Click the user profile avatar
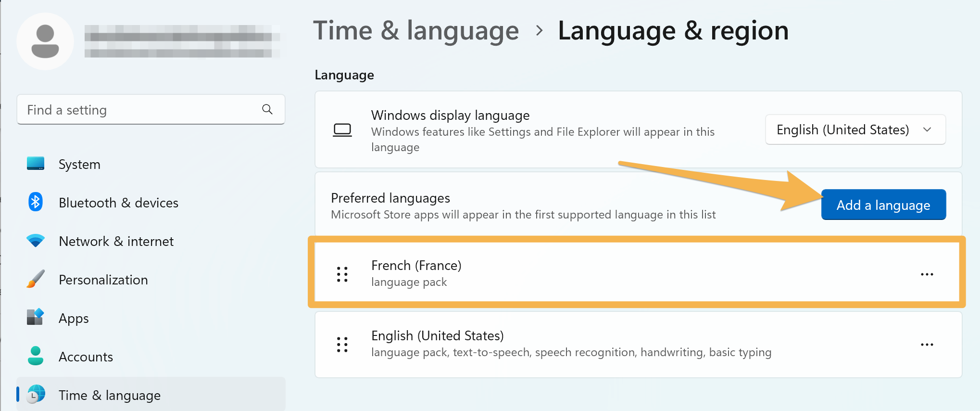The height and width of the screenshot is (411, 980). [x=45, y=41]
